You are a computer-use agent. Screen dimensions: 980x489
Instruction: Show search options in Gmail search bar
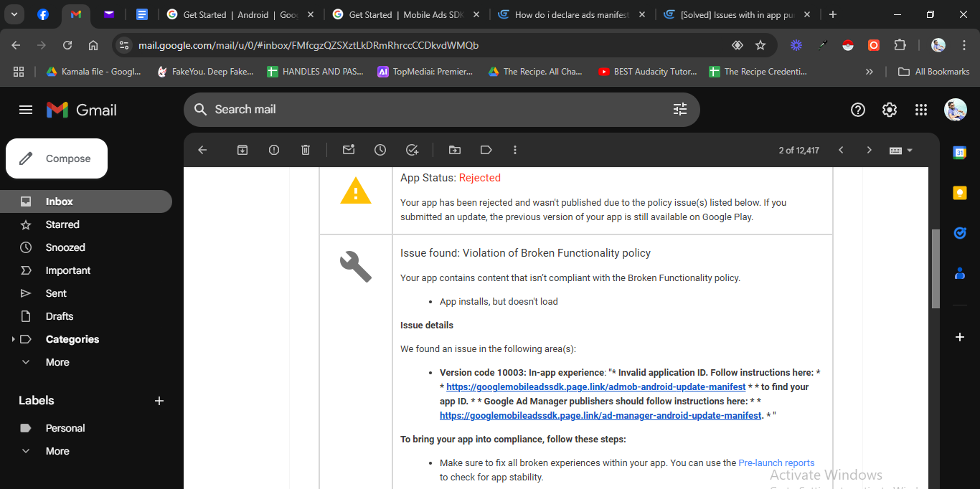click(679, 109)
